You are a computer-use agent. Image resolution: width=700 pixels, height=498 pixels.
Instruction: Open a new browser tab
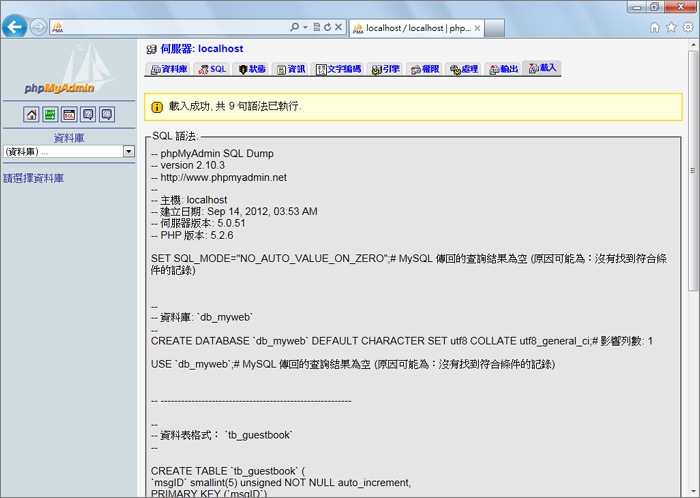[495, 28]
